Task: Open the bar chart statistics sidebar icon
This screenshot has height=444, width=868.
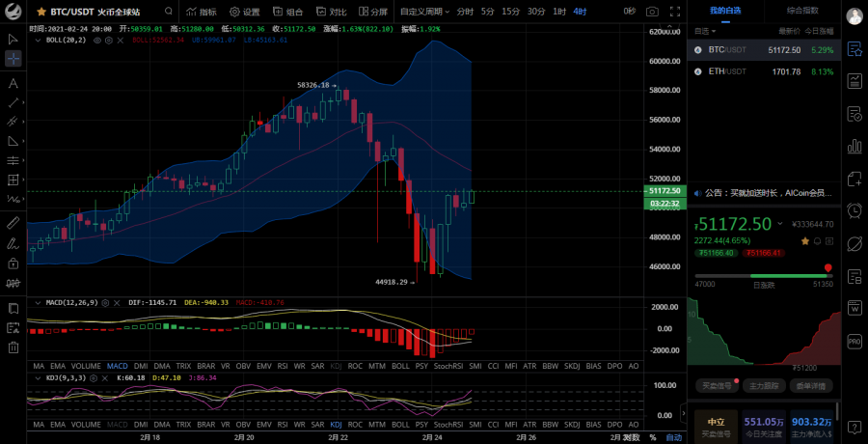Action: (x=854, y=147)
